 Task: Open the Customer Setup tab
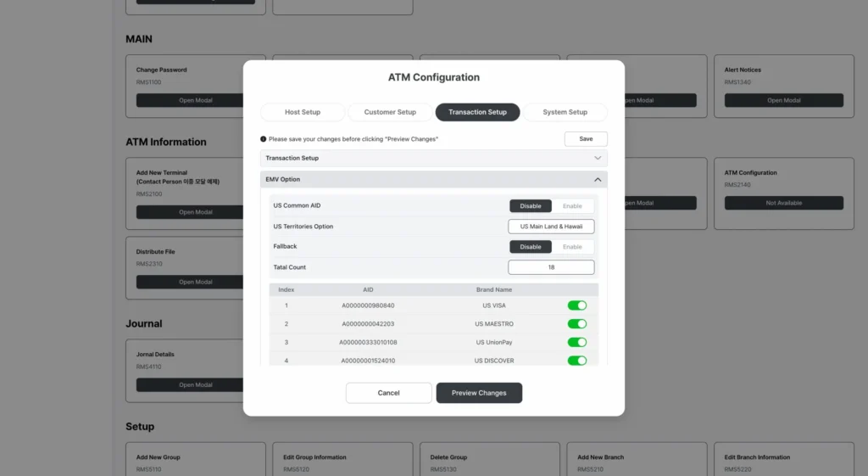point(390,112)
